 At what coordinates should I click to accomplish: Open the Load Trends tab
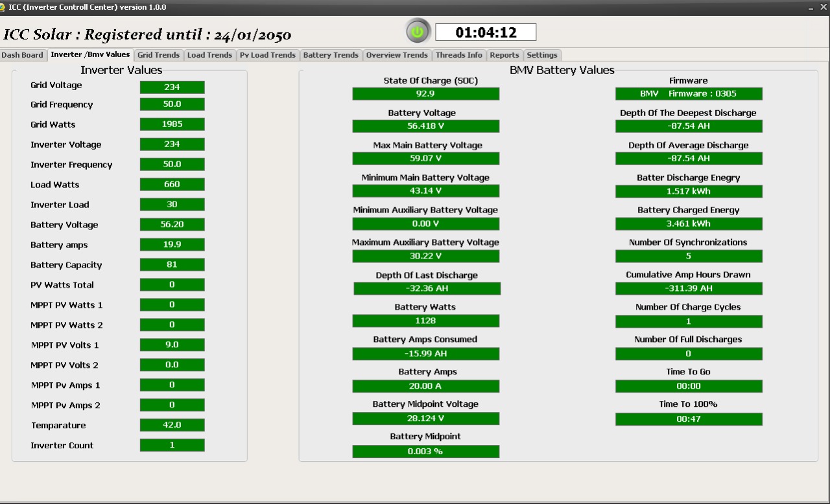pos(209,55)
